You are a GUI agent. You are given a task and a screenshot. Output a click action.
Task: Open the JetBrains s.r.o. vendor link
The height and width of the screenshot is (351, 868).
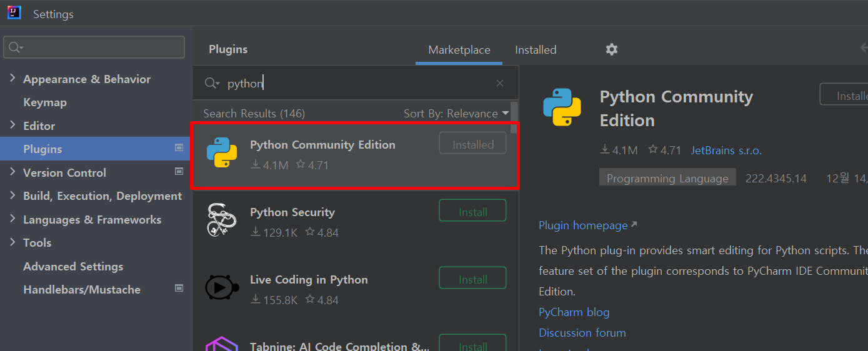(726, 151)
